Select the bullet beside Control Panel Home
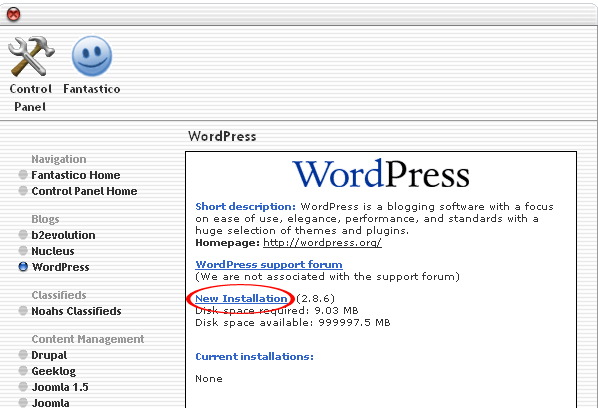The height and width of the screenshot is (408, 598). 23,191
